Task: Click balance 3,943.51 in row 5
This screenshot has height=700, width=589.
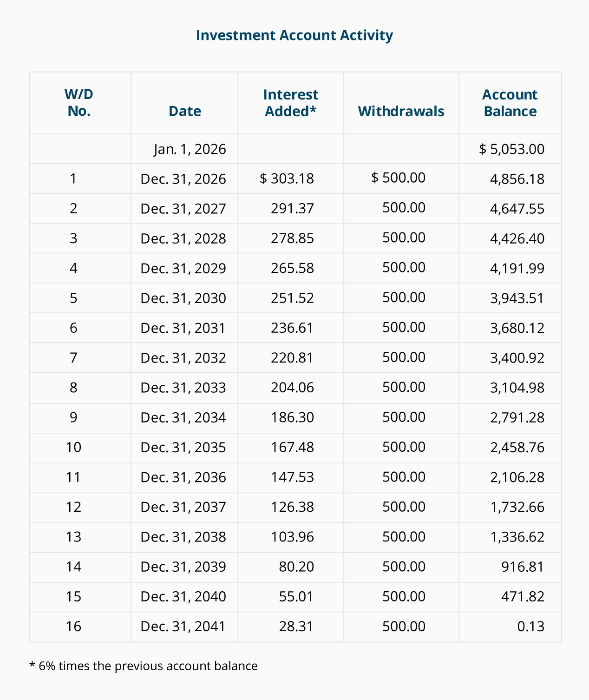Action: pyautogui.click(x=517, y=298)
